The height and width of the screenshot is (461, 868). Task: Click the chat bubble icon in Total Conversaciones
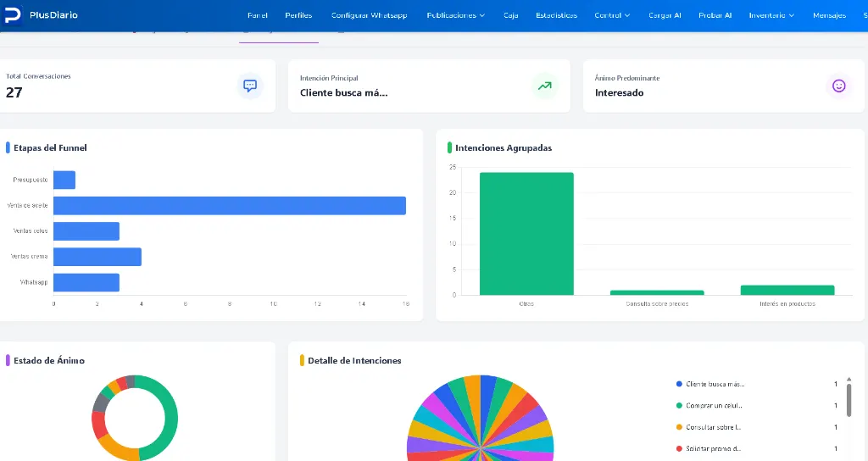pyautogui.click(x=250, y=86)
